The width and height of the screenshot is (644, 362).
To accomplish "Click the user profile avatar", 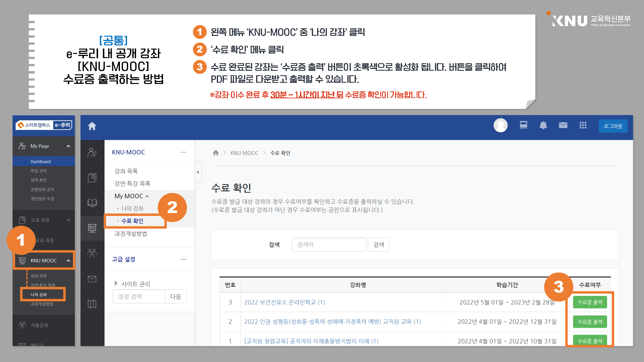I will point(500,125).
